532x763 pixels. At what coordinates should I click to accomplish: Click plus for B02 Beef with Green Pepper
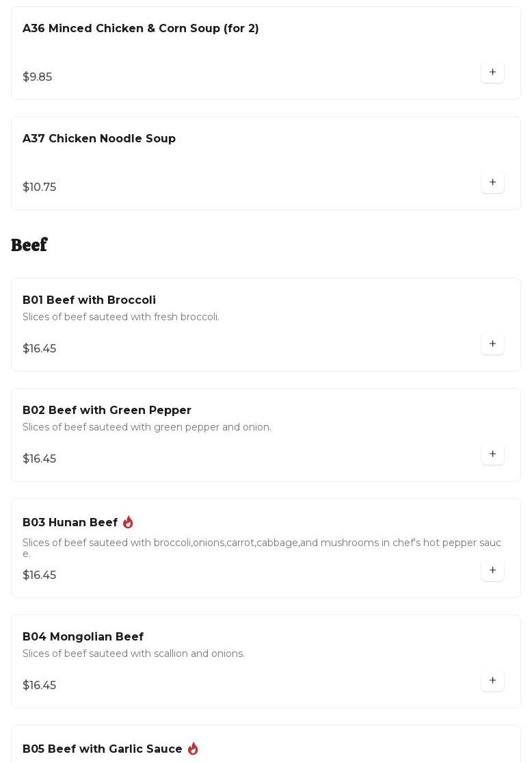[492, 454]
